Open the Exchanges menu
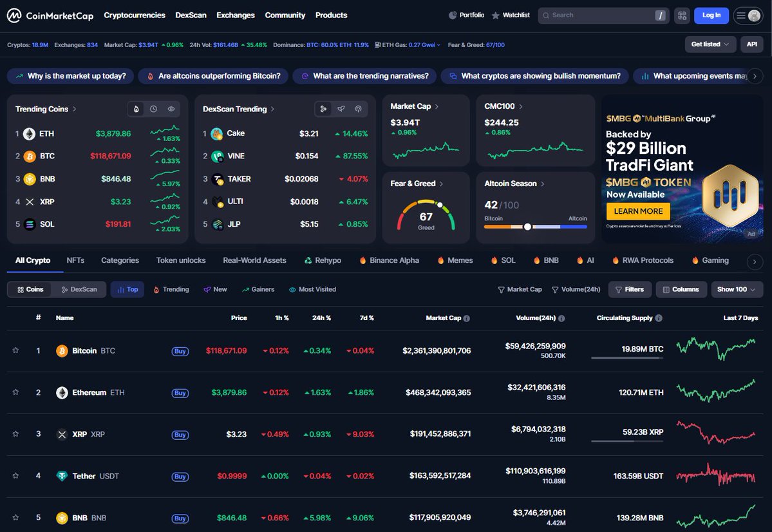Image resolution: width=772 pixels, height=532 pixels. point(236,15)
